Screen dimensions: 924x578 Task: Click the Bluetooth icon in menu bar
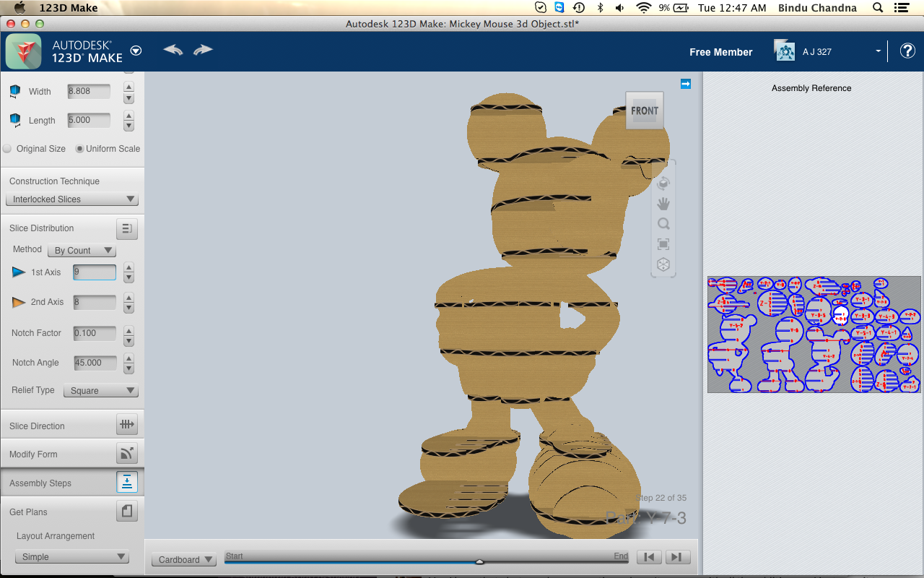(600, 8)
